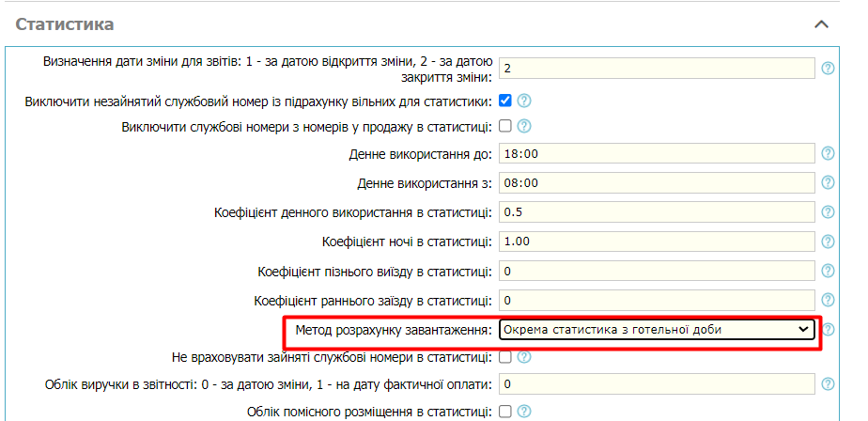The image size is (868, 421).
Task: Tick 'Не враховувати зайняті службові номери' checkbox
Action: pos(505,356)
